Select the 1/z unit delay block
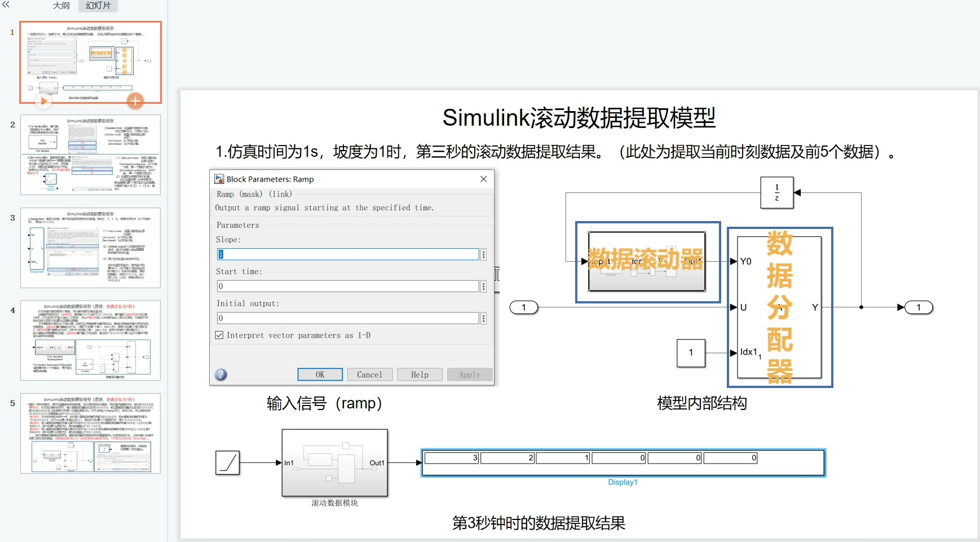Image resolution: width=980 pixels, height=542 pixels. (777, 193)
